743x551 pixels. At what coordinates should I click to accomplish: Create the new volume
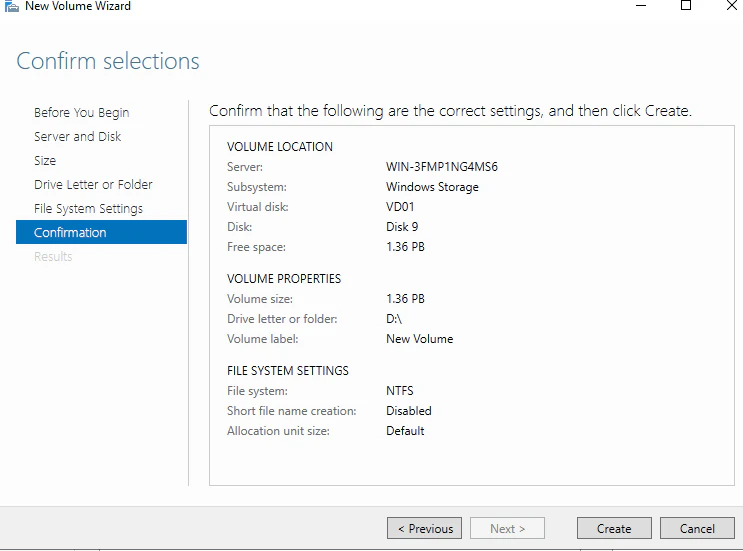tap(614, 528)
